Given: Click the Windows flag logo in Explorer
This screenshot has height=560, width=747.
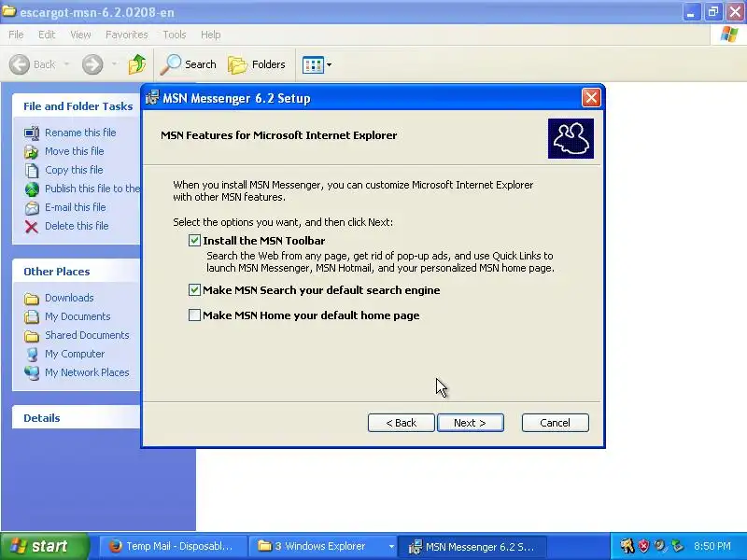Looking at the screenshot, I should click(728, 35).
